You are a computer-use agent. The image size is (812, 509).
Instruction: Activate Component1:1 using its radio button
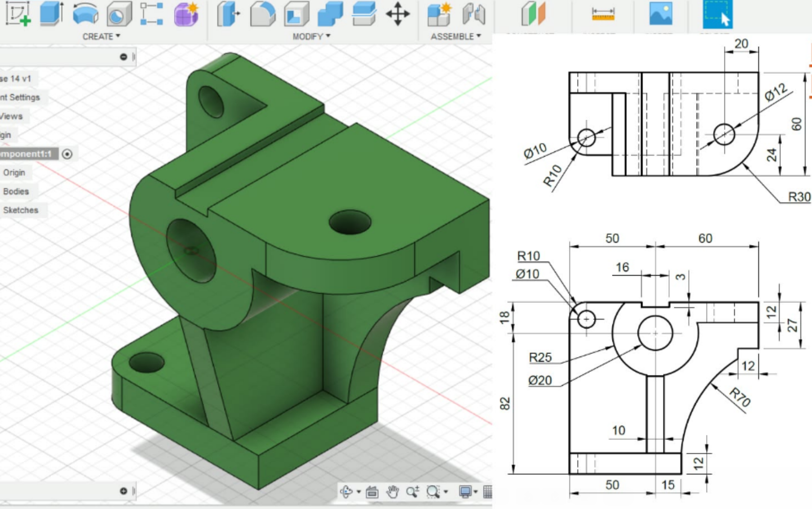click(x=67, y=154)
